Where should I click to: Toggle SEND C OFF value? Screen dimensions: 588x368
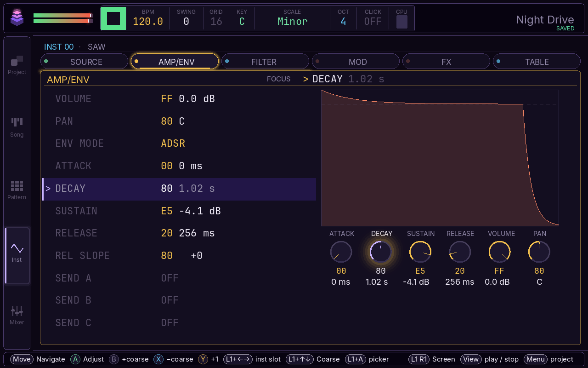point(170,322)
